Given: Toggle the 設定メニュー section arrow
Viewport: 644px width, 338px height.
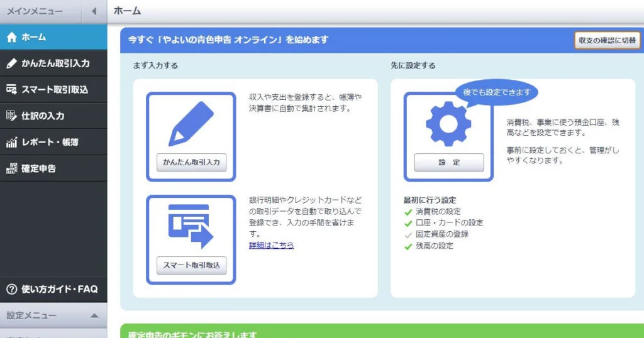Looking at the screenshot, I should tap(94, 315).
